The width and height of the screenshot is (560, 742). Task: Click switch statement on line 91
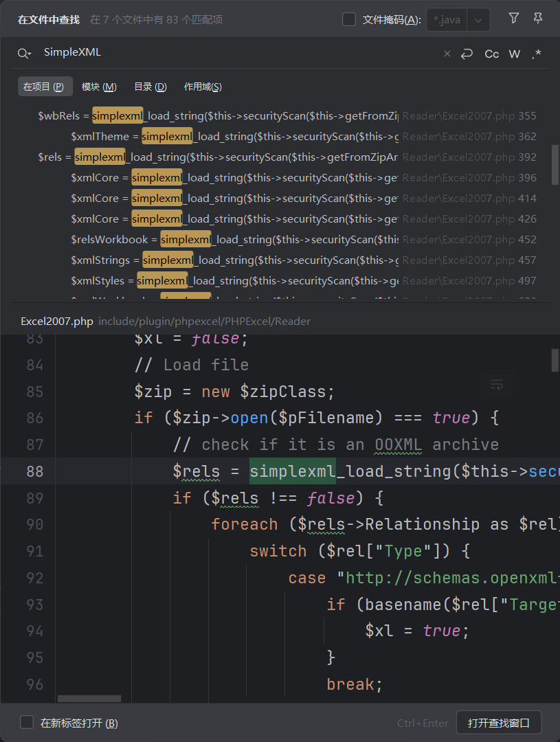click(x=278, y=551)
